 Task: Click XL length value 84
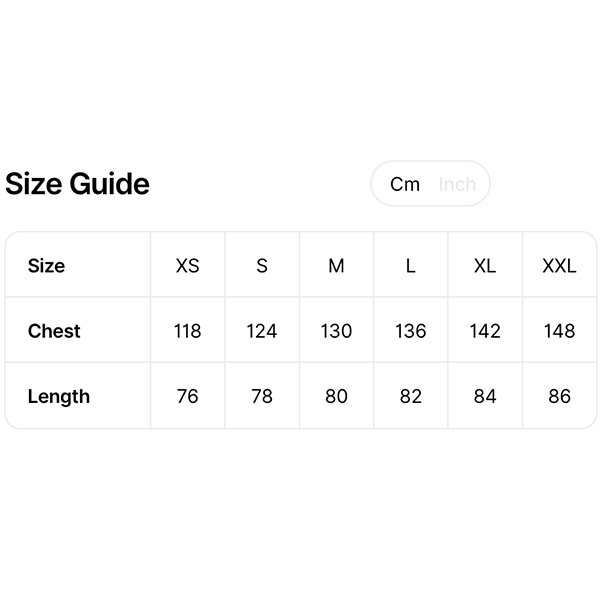(485, 396)
